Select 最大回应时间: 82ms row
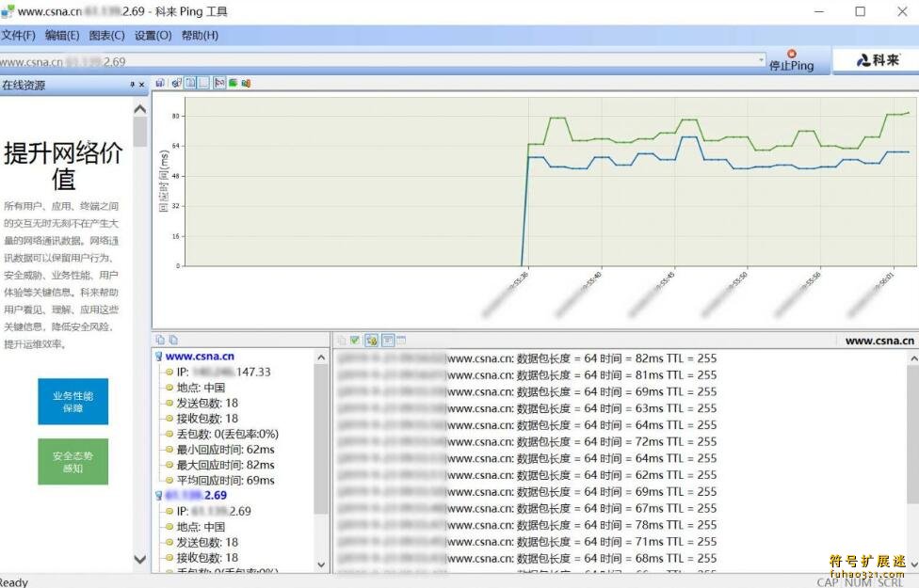 [x=225, y=465]
